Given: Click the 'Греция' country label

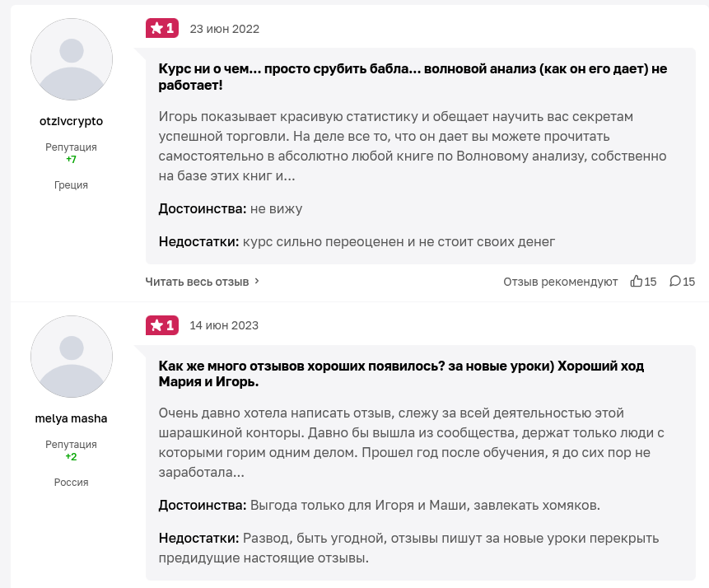Looking at the screenshot, I should [x=71, y=185].
